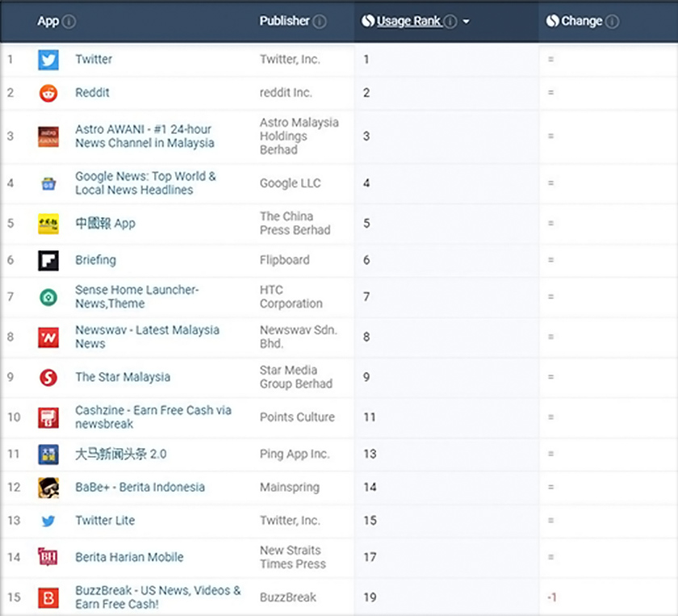Open the Usage Rank sort dropdown arrow
678x616 pixels.
[x=467, y=22]
